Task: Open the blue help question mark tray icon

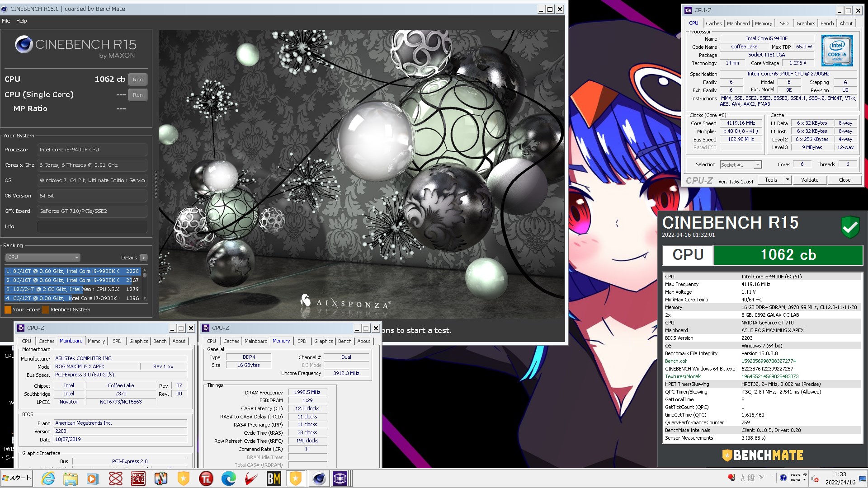Action: coord(783,478)
